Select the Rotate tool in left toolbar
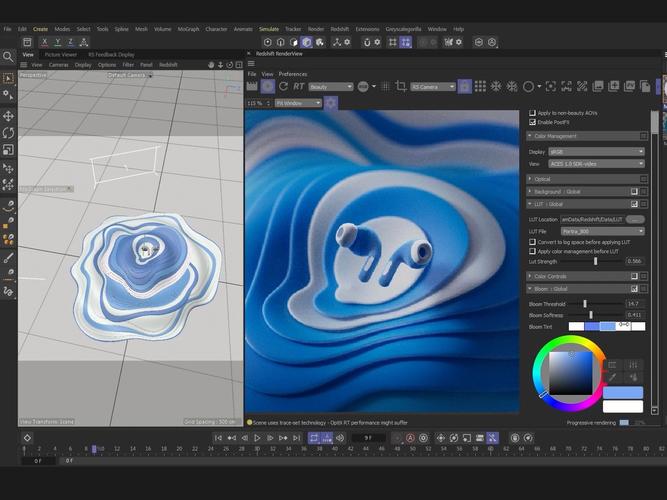This screenshot has height=500, width=667. 8,133
